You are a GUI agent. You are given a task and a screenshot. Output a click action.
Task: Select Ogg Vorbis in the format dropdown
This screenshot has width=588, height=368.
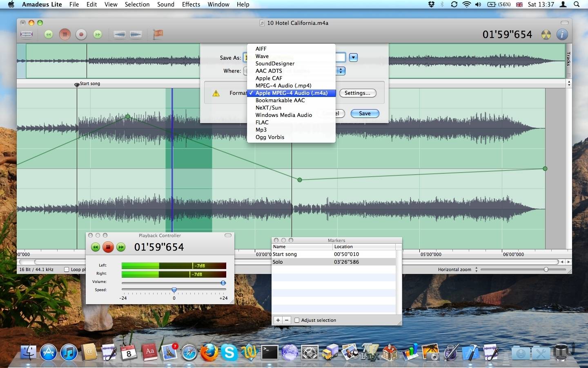coord(269,137)
